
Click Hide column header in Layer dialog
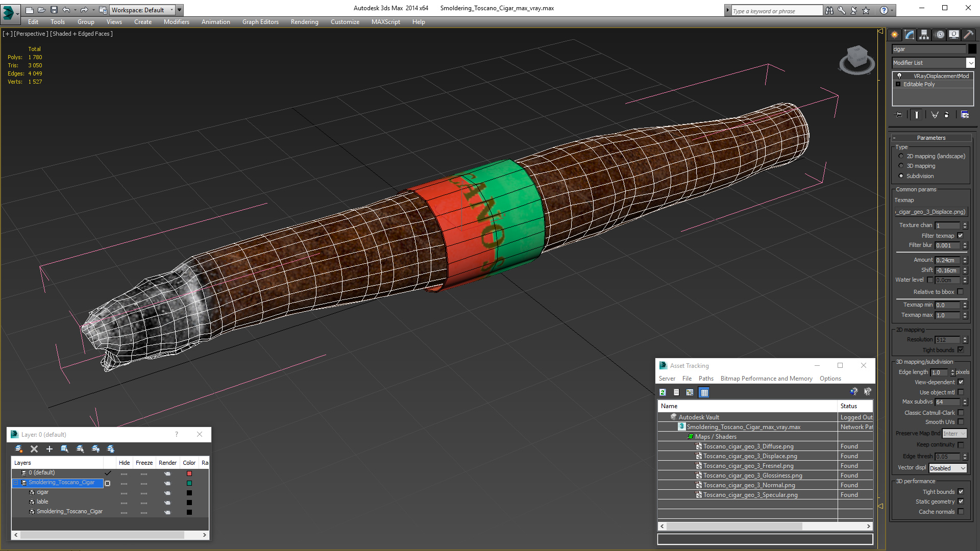(124, 463)
